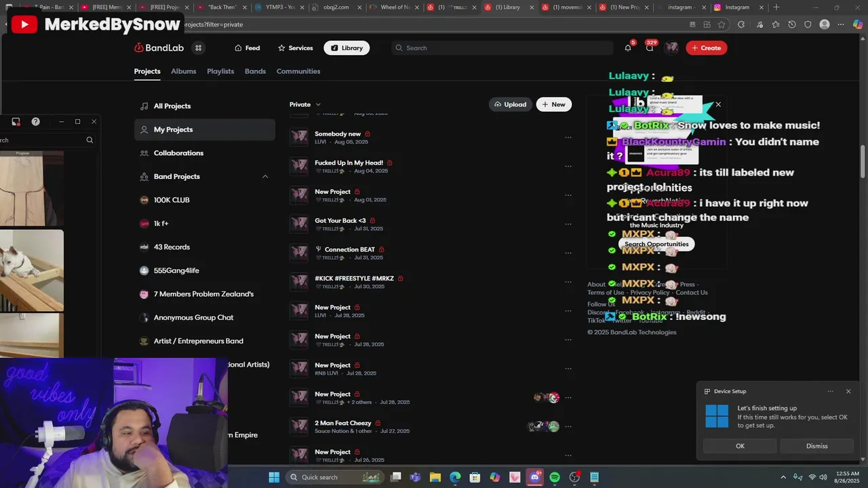868x488 pixels.
Task: Open options menu for Connection BEAT
Action: coord(568,253)
